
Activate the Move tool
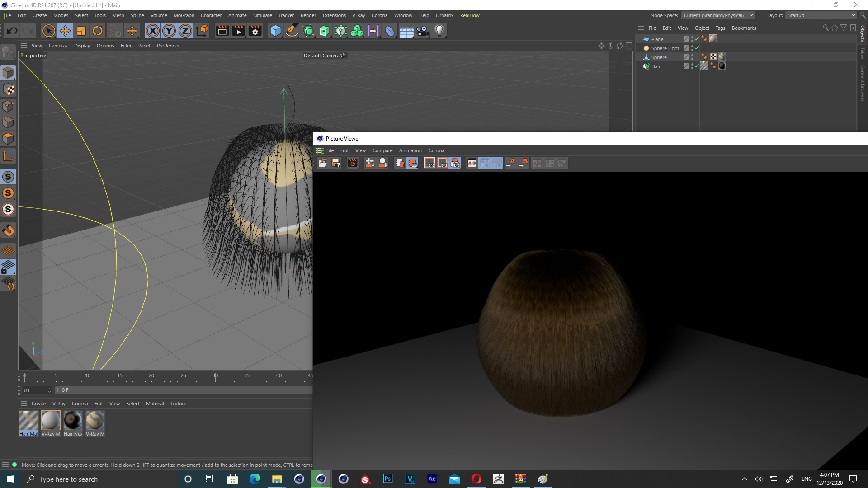point(65,31)
